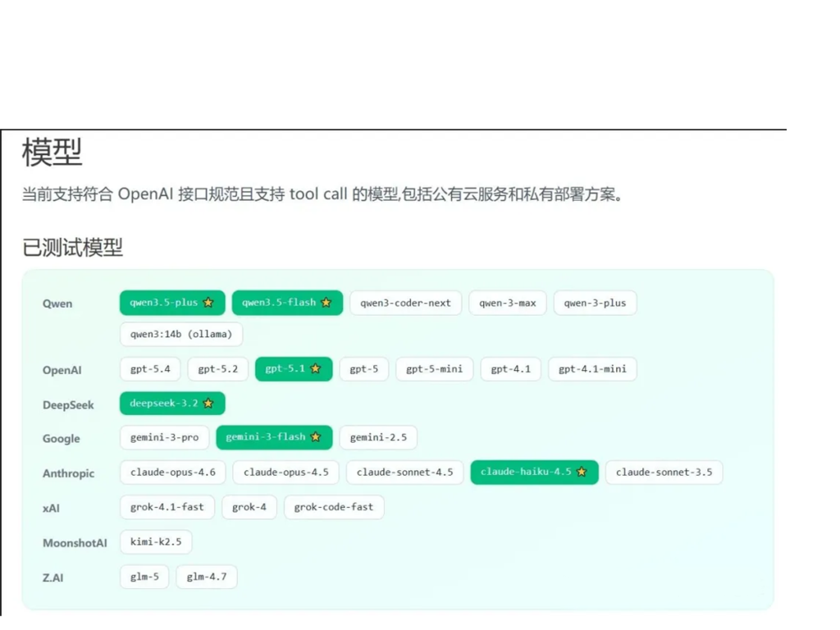840x630 pixels.
Task: Click the gemini-3-pro model chip
Action: (164, 437)
